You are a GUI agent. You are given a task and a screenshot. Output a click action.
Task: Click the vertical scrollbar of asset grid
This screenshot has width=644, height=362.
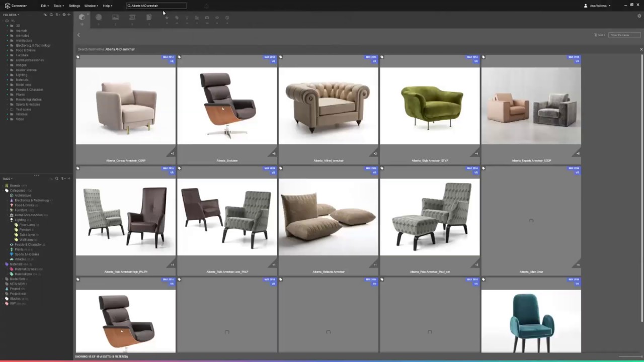pyautogui.click(x=641, y=188)
